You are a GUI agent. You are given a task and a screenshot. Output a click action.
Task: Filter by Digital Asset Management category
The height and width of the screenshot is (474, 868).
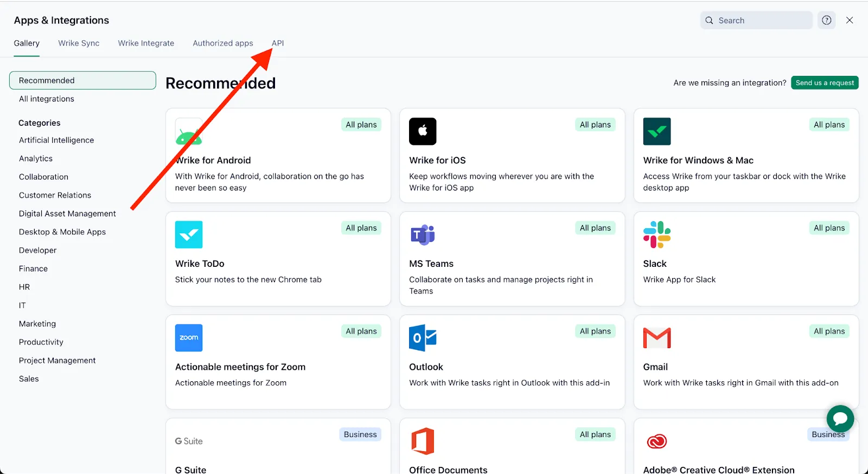pos(67,214)
